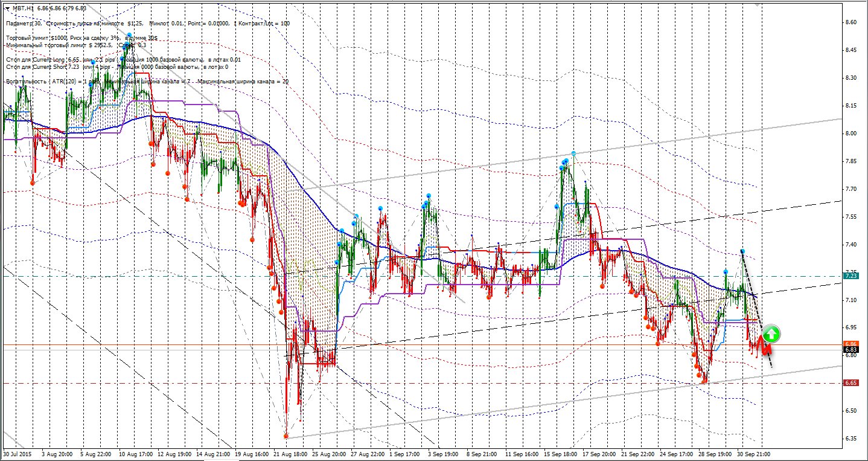Click the 8.30 price scale label
Image resolution: width=868 pixels, height=461 pixels.
click(852, 78)
